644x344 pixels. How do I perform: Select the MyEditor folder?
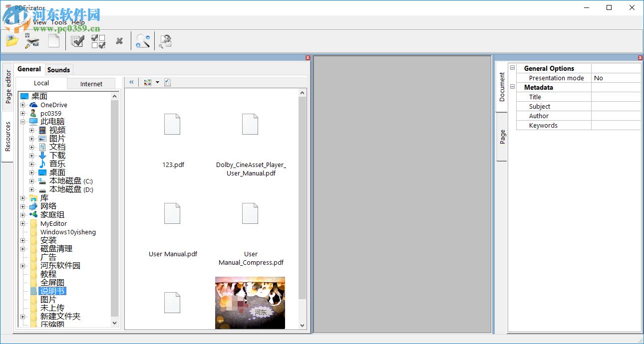coord(53,224)
